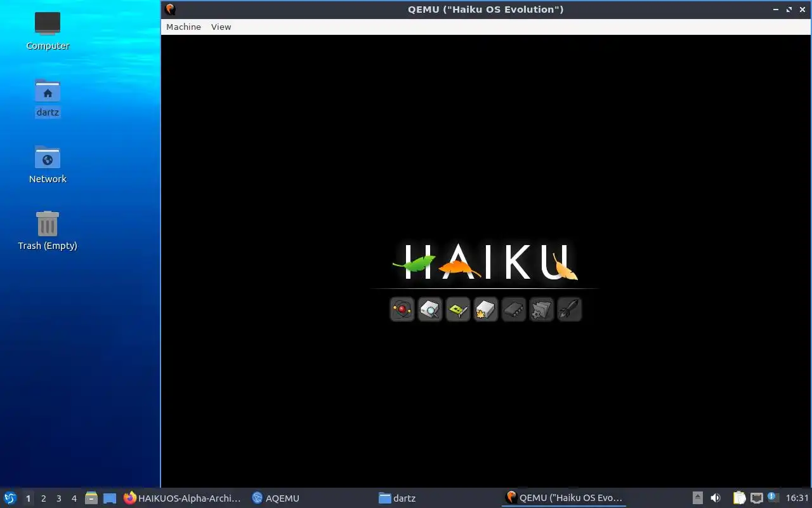The image size is (812, 508).
Task: Switch to workspace 4
Action: click(74, 498)
